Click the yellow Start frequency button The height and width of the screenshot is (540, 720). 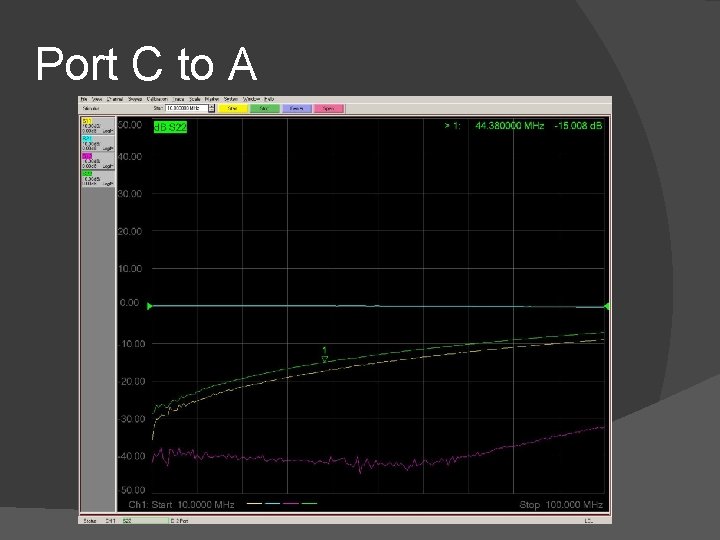click(x=232, y=109)
